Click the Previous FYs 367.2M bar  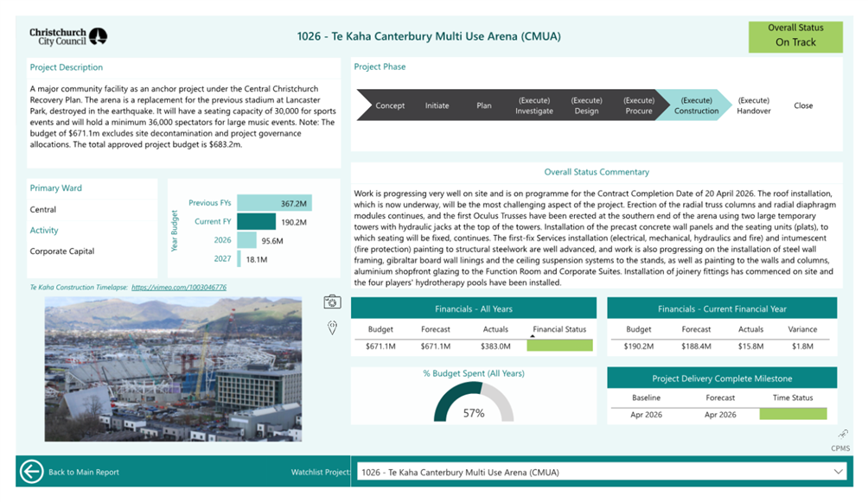275,203
